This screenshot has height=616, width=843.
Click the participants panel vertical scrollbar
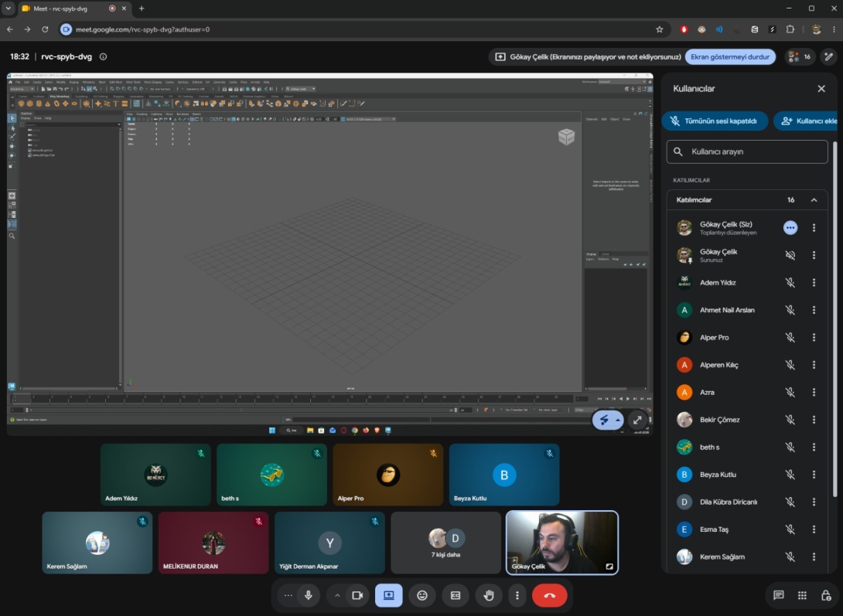(834, 319)
